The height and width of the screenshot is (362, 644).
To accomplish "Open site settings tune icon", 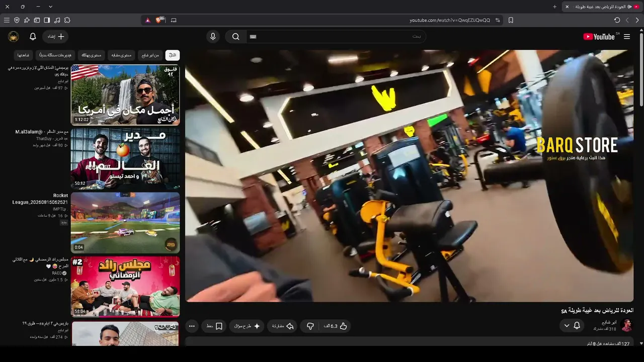I will (498, 20).
